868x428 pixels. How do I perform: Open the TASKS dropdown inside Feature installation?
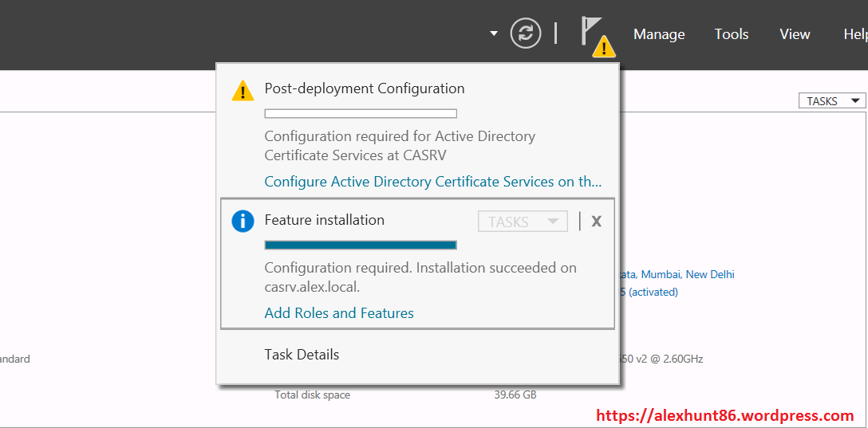coord(523,222)
